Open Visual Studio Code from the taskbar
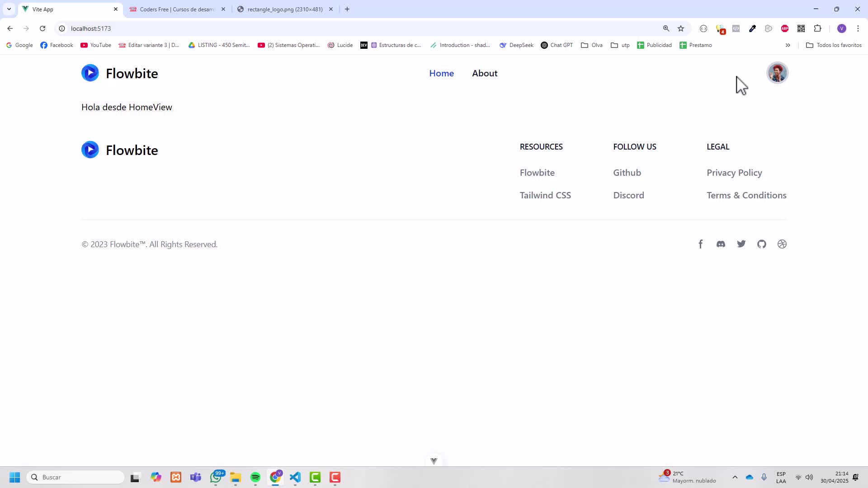The image size is (868, 488). point(295,477)
